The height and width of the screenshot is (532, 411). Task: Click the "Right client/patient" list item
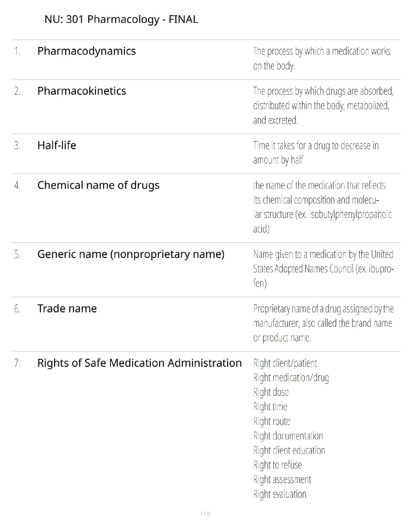pos(285,363)
